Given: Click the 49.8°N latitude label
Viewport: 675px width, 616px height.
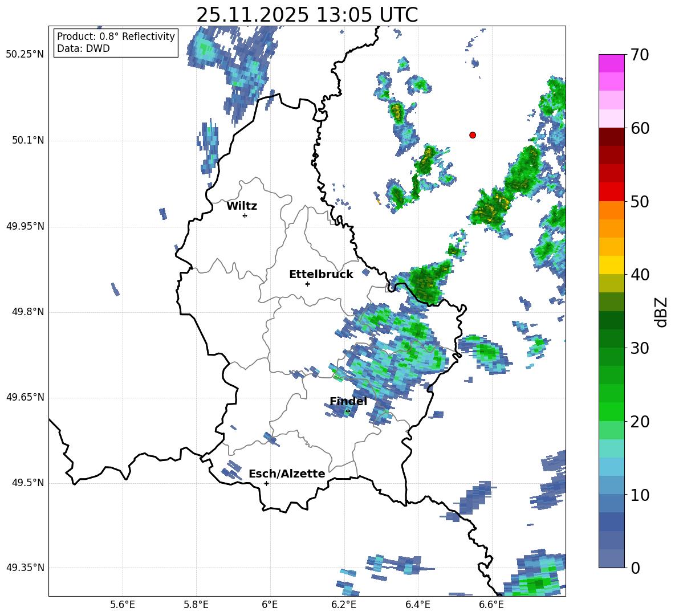Looking at the screenshot, I should pyautogui.click(x=28, y=312).
